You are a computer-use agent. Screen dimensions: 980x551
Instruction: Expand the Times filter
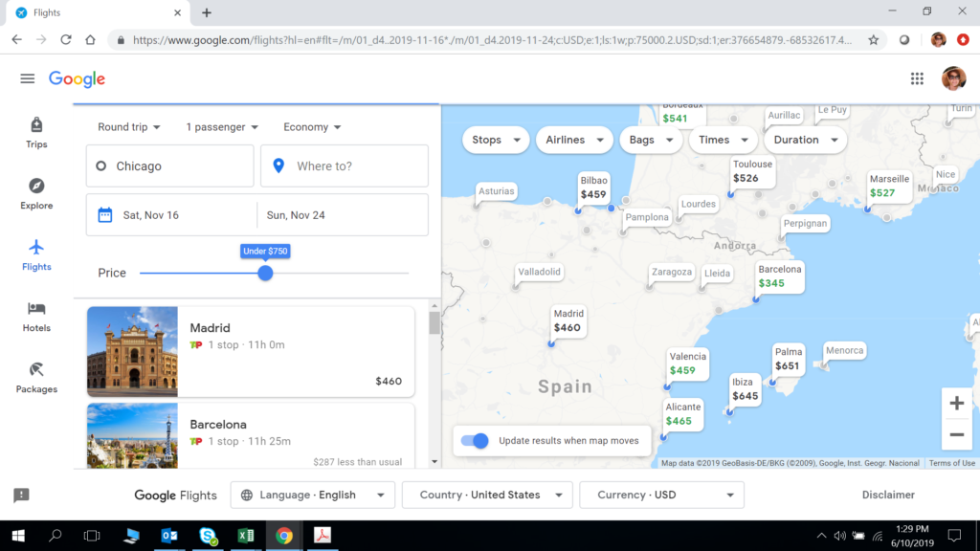tap(723, 140)
